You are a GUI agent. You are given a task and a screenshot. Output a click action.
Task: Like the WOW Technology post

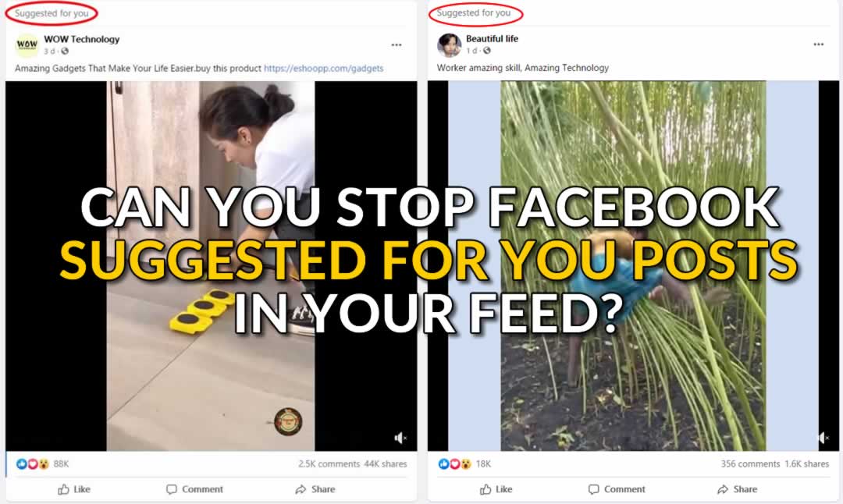pyautogui.click(x=74, y=489)
